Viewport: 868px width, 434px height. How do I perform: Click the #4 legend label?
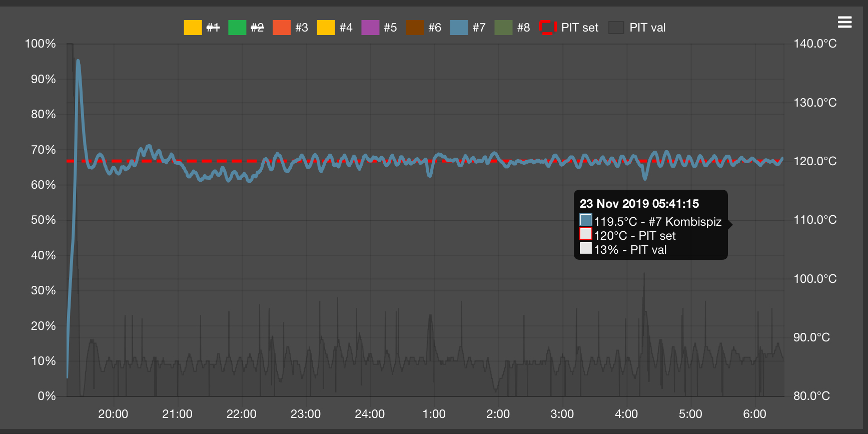[x=346, y=28]
